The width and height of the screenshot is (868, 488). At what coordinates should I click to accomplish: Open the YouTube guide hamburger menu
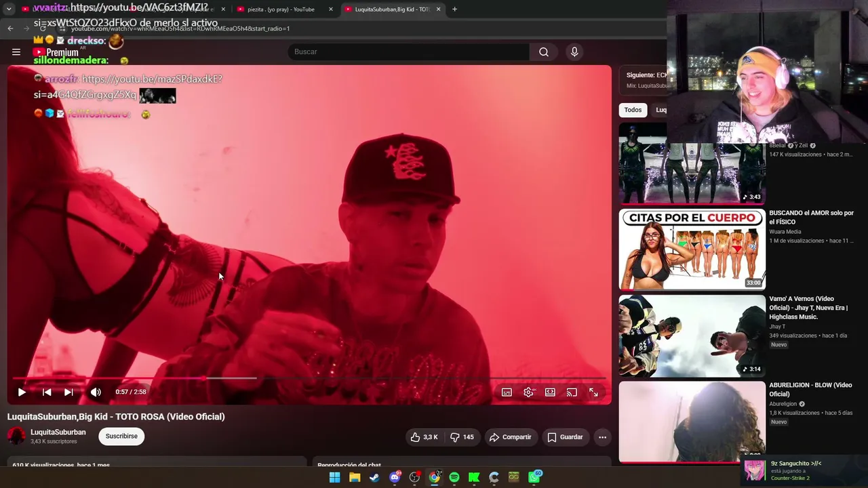16,52
